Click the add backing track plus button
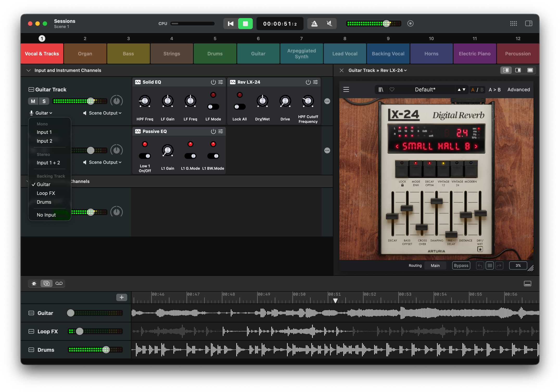 (x=122, y=297)
